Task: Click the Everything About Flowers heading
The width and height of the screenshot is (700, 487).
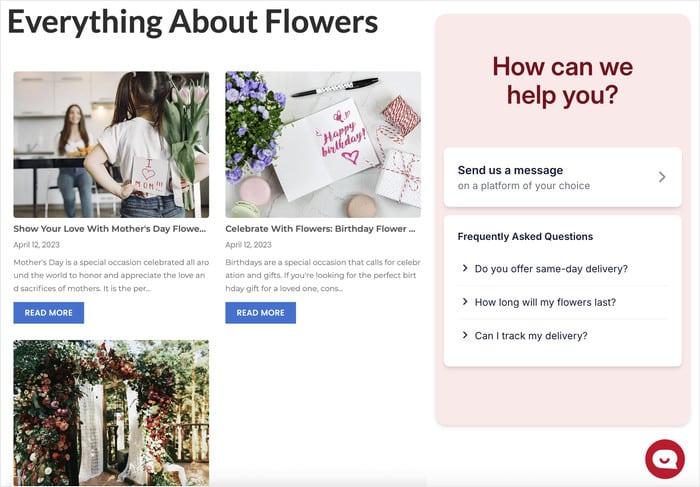Action: (193, 22)
